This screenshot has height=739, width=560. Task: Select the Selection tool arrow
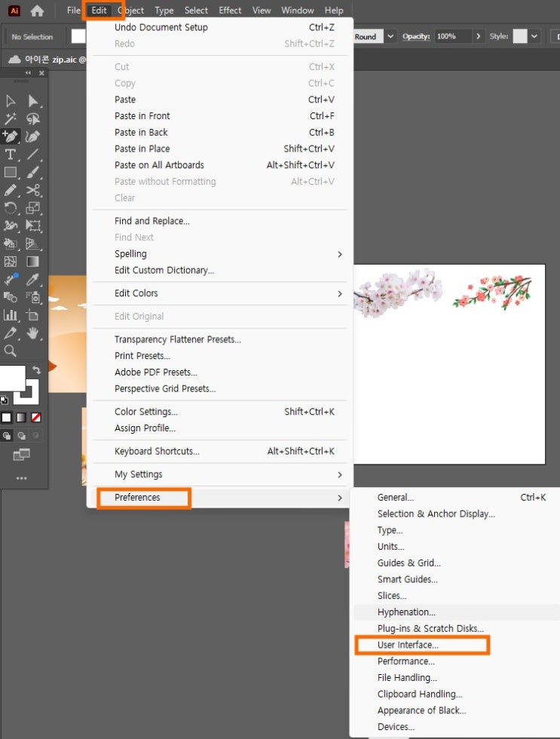pyautogui.click(x=11, y=101)
